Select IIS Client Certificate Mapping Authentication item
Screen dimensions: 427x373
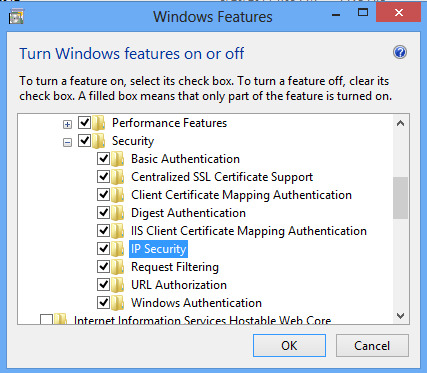(x=249, y=231)
